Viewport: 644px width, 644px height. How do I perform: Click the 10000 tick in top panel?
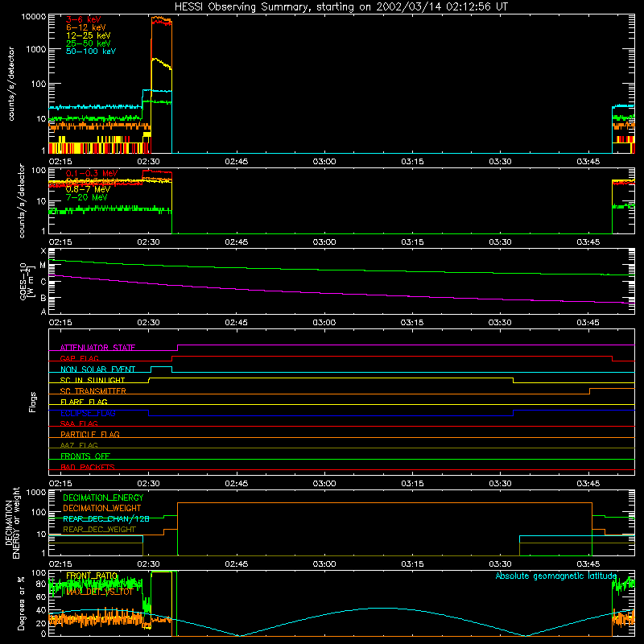34,17
